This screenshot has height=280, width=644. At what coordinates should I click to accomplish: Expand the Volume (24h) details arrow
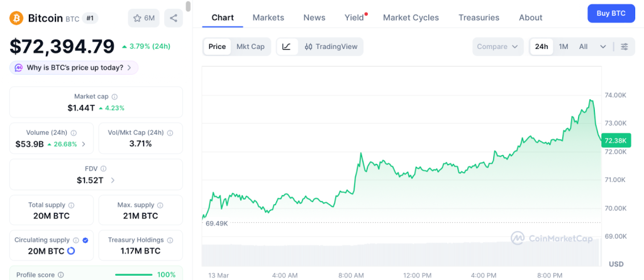pos(84,144)
